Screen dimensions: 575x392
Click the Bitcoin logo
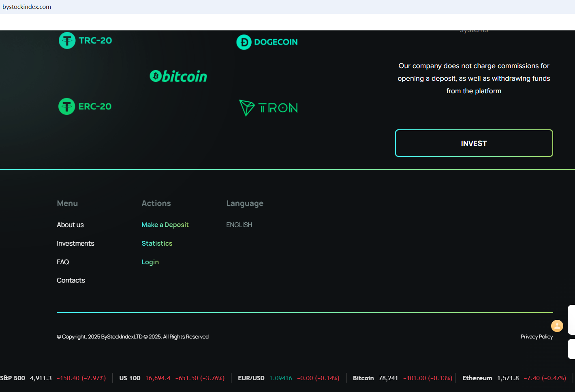tap(178, 76)
